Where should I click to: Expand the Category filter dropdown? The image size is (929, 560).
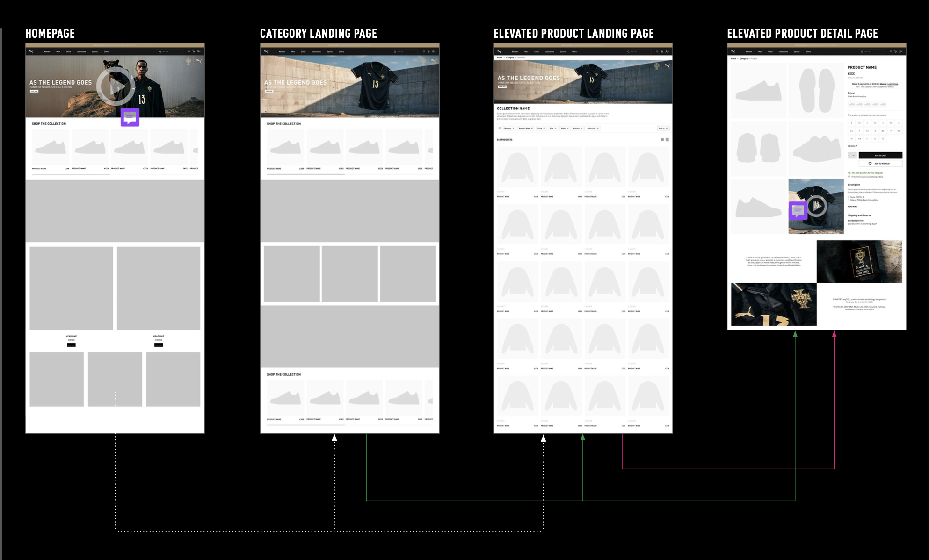(509, 128)
